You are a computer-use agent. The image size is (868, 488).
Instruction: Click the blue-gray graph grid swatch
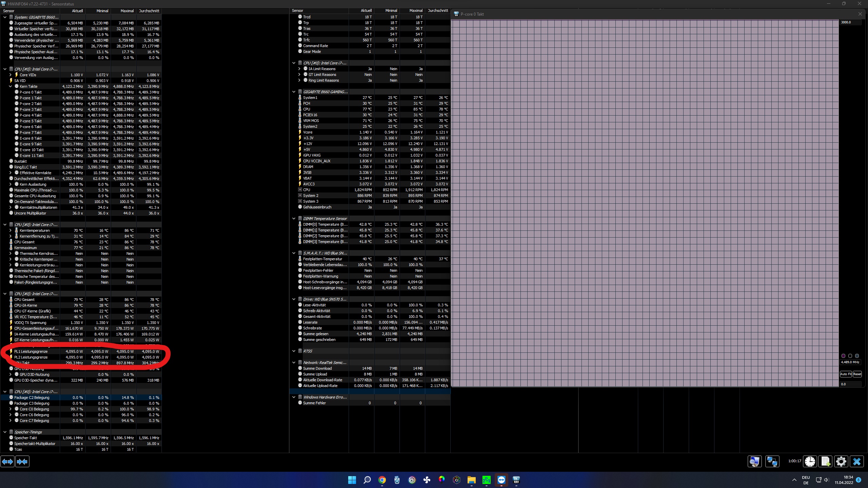pos(857,356)
